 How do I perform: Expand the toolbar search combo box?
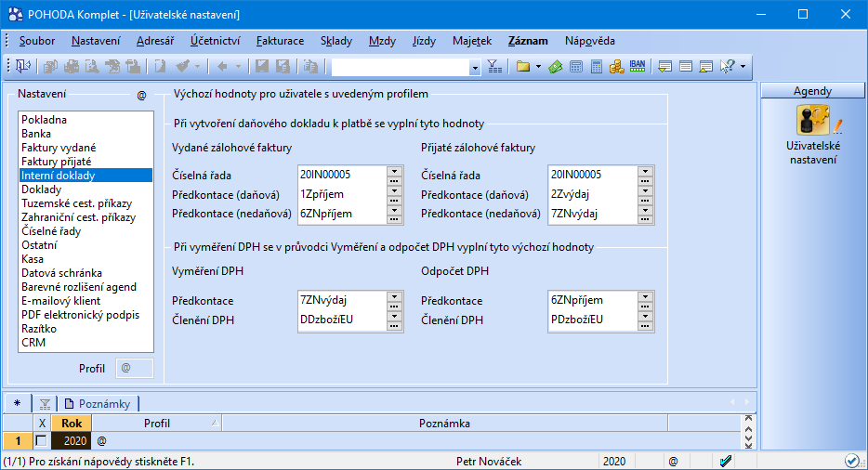pyautogui.click(x=475, y=67)
